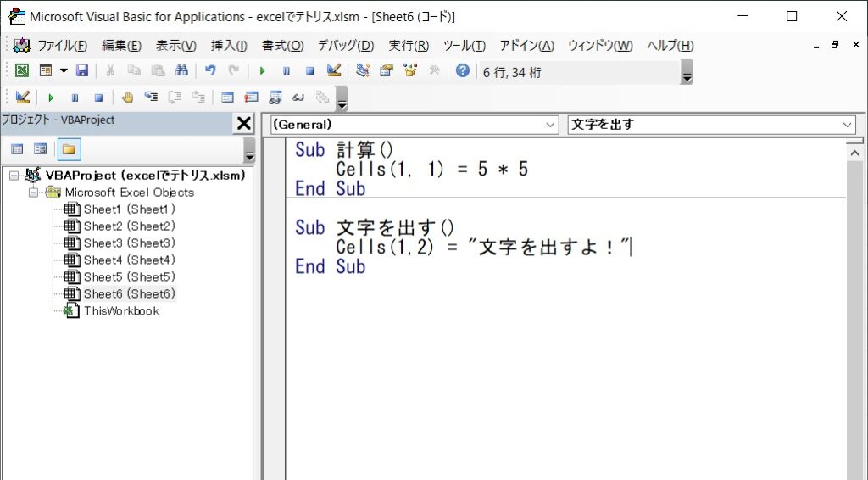Click View Object in the project pane
This screenshot has height=480, width=868.
41,149
